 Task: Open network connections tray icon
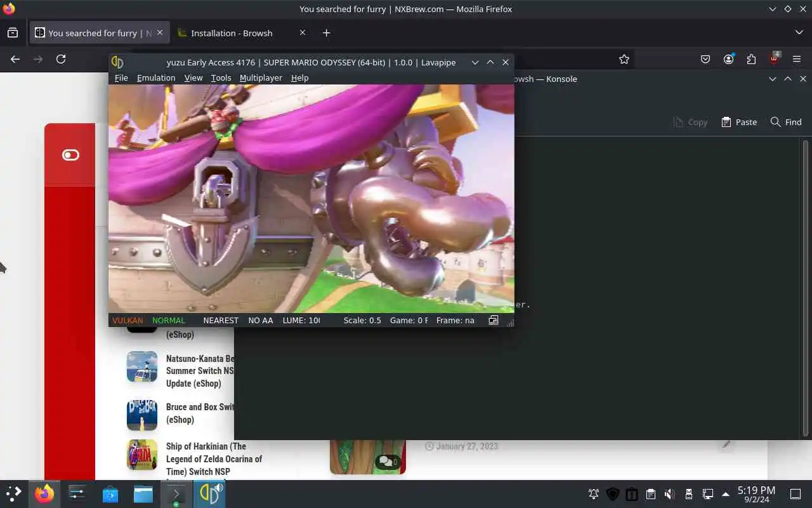coord(708,494)
